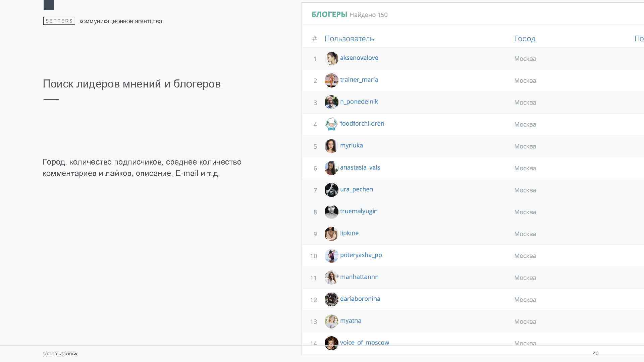Click the # column header
The height and width of the screenshot is (362, 644).
314,39
